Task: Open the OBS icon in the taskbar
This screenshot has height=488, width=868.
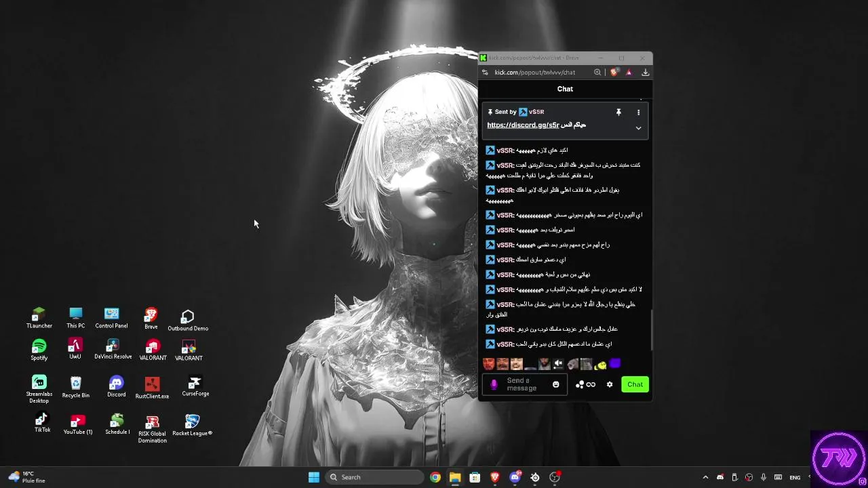Action: click(x=555, y=477)
